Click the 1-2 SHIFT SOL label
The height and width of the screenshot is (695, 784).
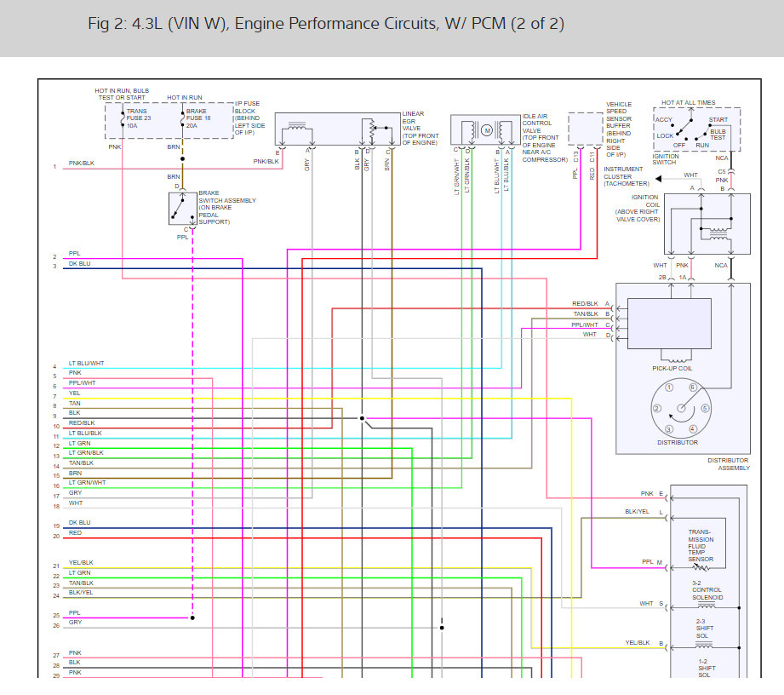tap(707, 668)
